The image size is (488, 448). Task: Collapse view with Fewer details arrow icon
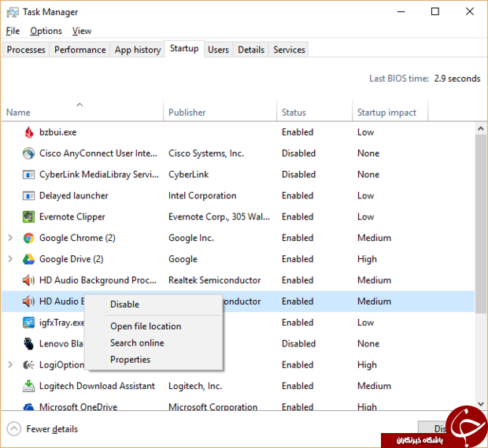coord(13,429)
